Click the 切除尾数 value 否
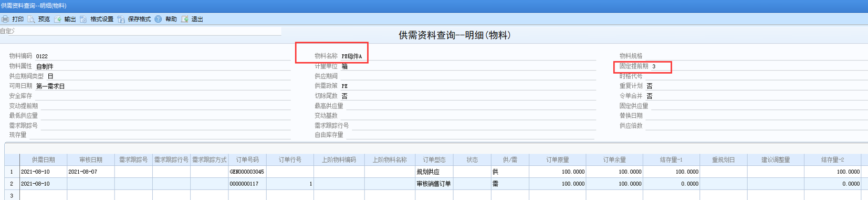This screenshot has width=868, height=200. coord(344,96)
